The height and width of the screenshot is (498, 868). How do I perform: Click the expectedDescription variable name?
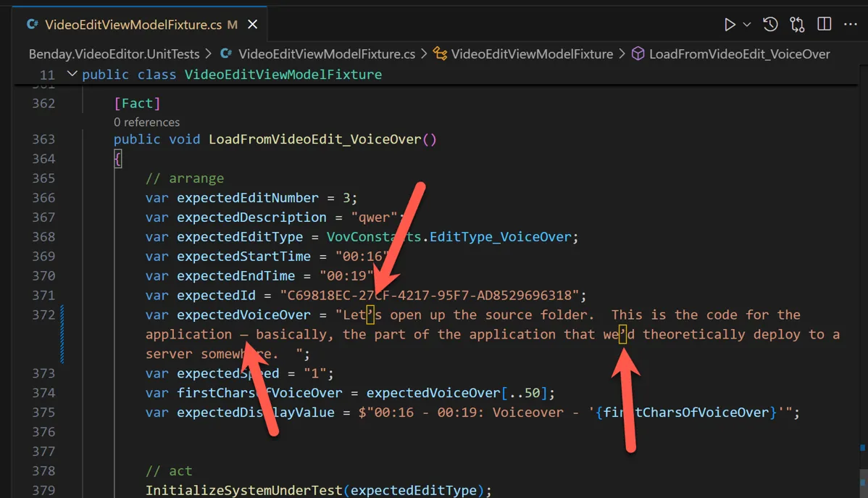[x=252, y=217]
